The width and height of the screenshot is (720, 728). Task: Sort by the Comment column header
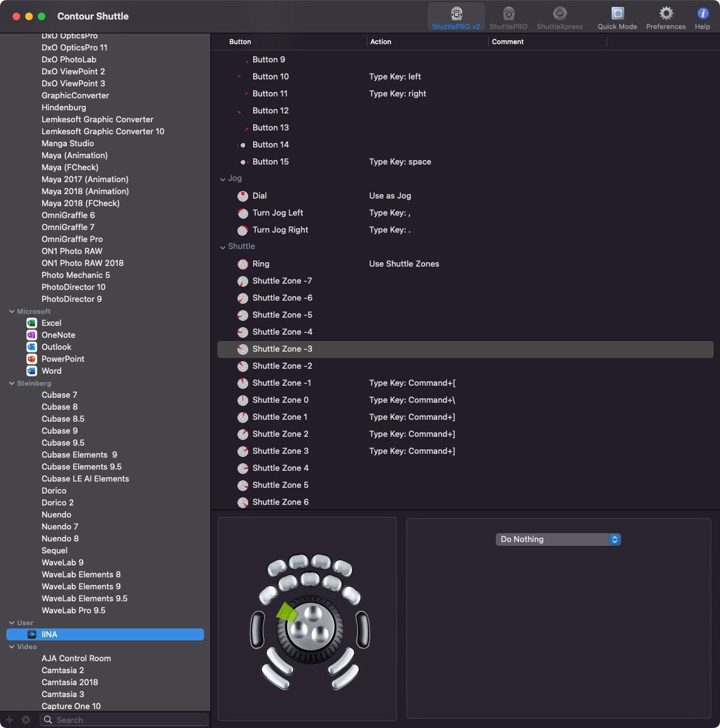pos(508,42)
